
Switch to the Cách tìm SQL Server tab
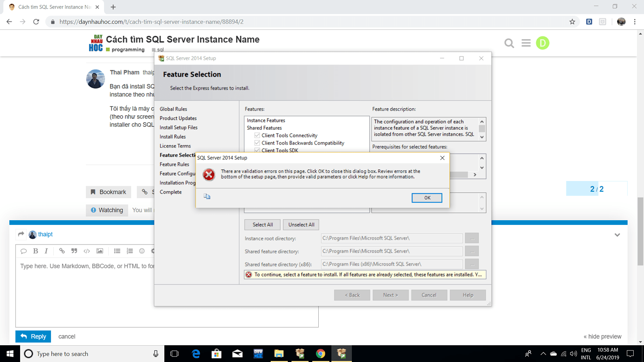tap(51, 7)
